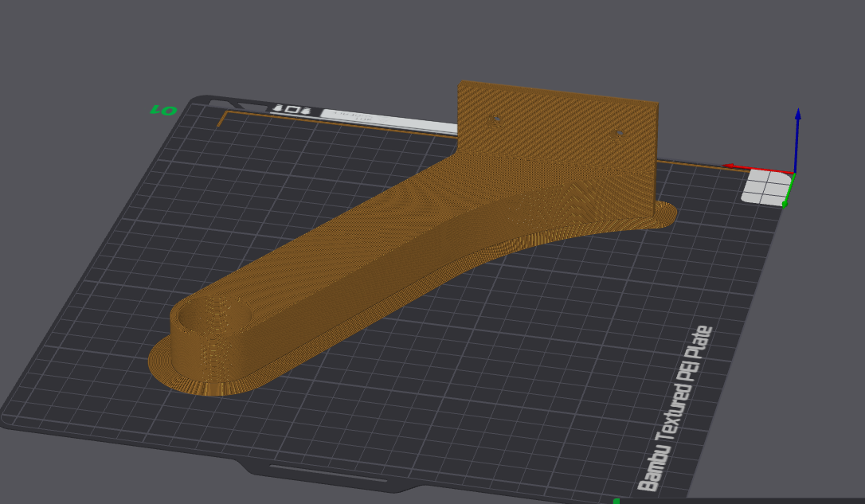Click the Bambu Textured PEI Plate label
This screenshot has width=865, height=504.
click(675, 408)
